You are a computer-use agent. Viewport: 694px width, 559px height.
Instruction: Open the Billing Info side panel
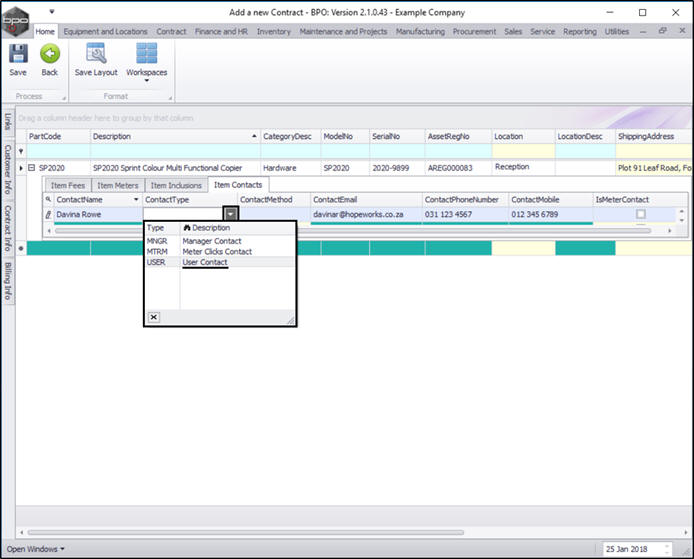point(8,281)
